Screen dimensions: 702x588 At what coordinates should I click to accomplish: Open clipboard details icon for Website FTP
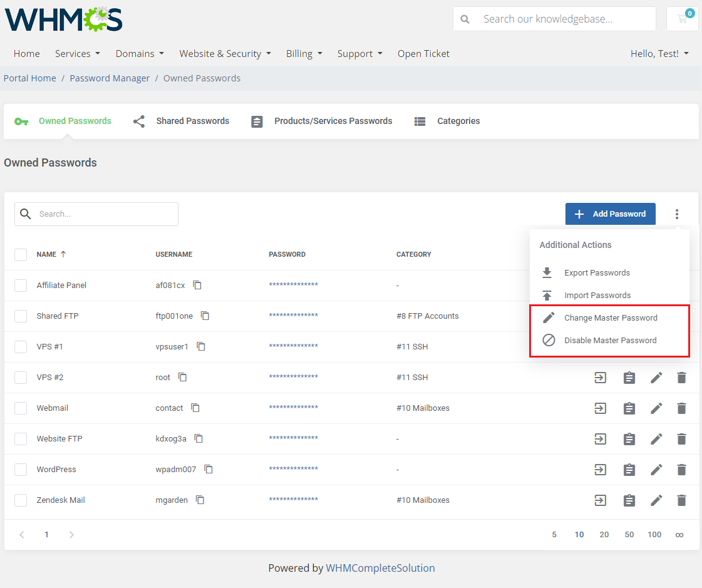pyautogui.click(x=629, y=439)
